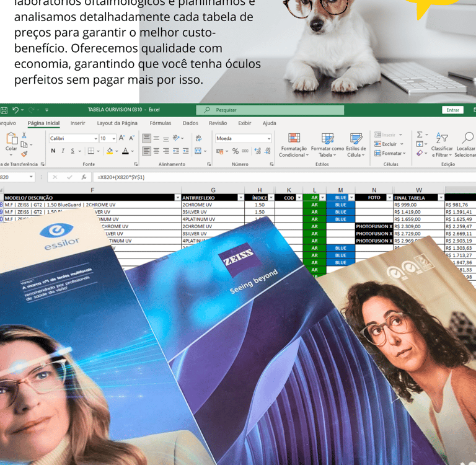Switch to the Dados tab
The width and height of the screenshot is (476, 465).
click(190, 123)
